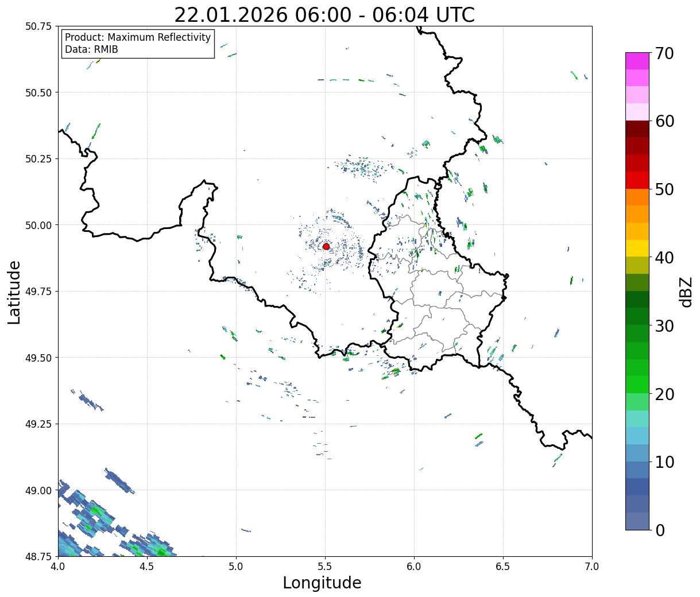
Task: Click the colorbar tick label 0
Action: coord(660,530)
